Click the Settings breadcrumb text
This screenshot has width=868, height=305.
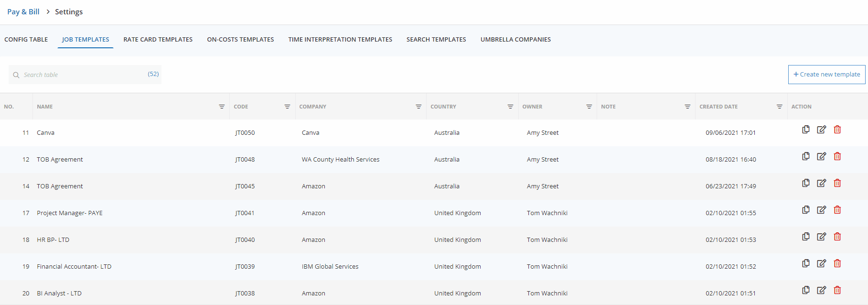pyautogui.click(x=69, y=12)
